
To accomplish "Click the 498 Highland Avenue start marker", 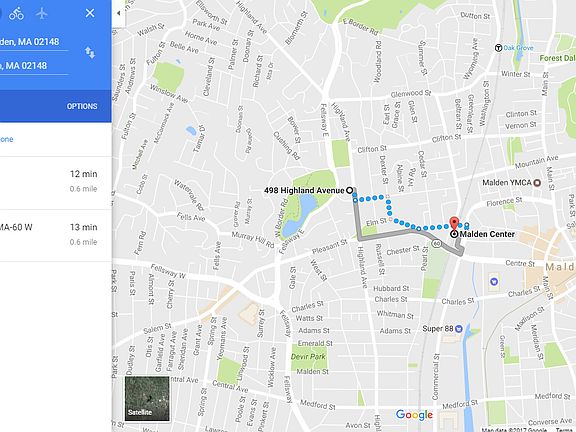I will point(349,190).
